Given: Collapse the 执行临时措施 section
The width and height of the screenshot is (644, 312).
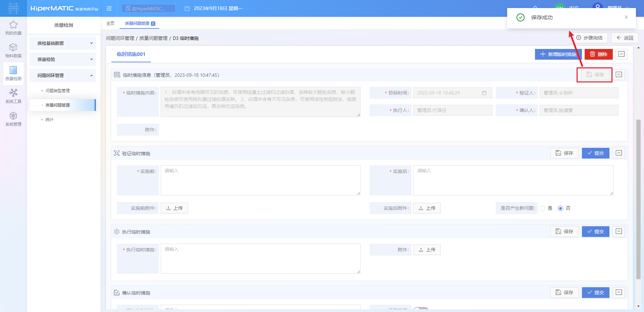Looking at the screenshot, I should [x=619, y=232].
